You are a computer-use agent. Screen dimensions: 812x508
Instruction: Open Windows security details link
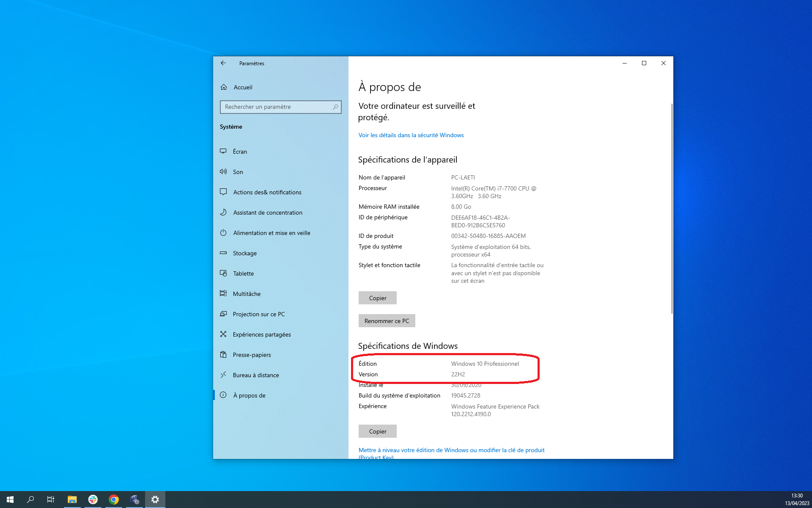point(411,135)
